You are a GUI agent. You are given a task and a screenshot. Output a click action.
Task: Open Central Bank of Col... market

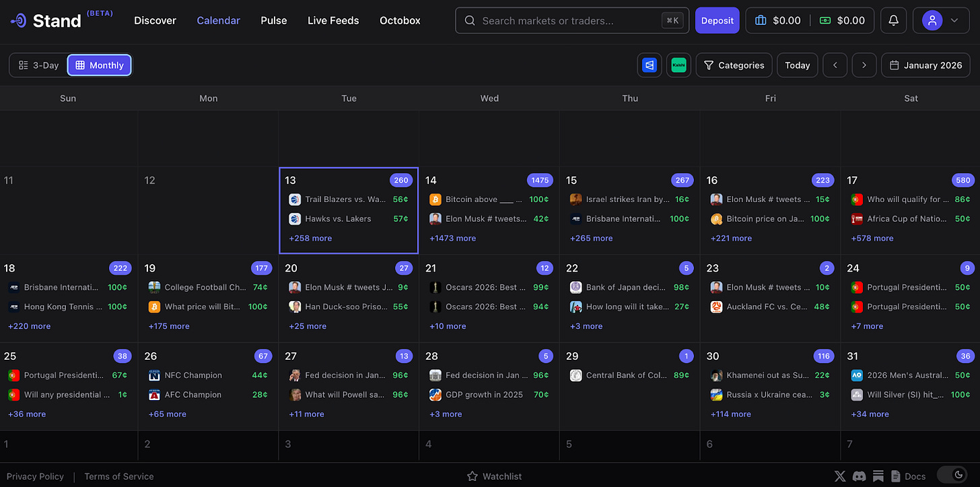pyautogui.click(x=629, y=375)
